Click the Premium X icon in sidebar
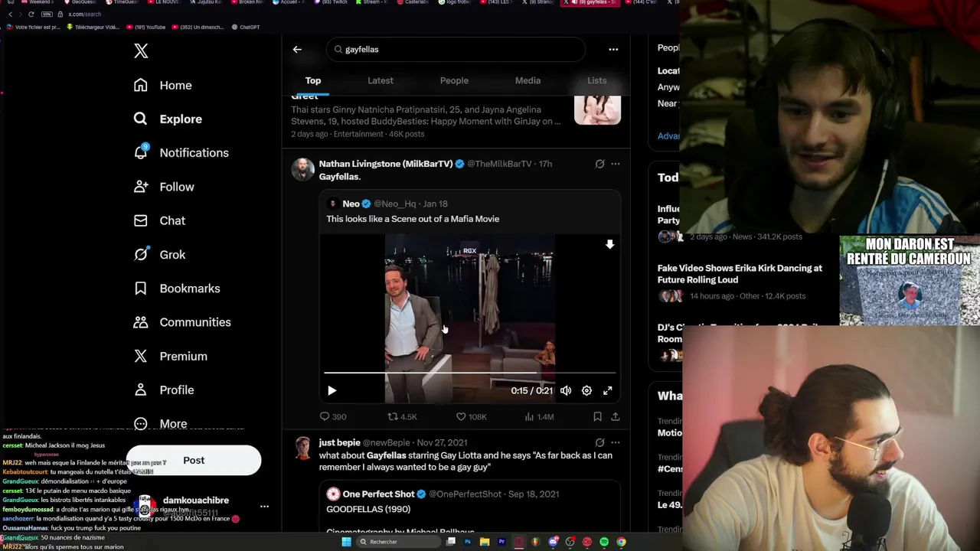 [x=141, y=356]
